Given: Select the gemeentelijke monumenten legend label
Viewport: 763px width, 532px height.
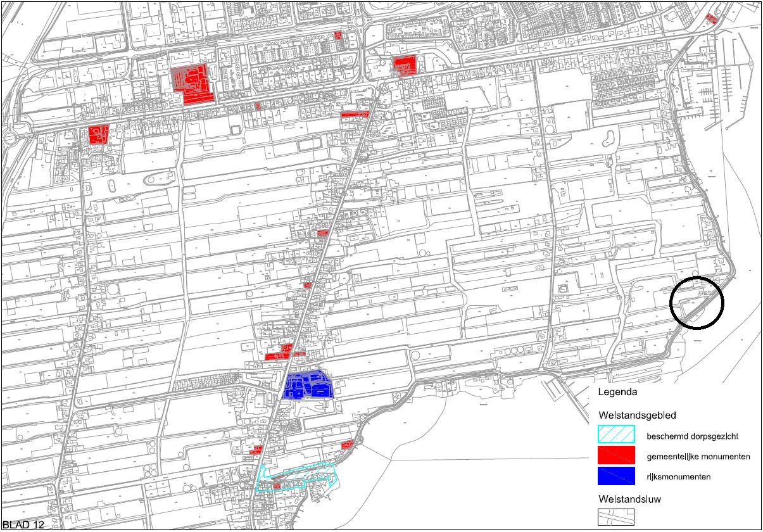Looking at the screenshot, I should click(698, 457).
